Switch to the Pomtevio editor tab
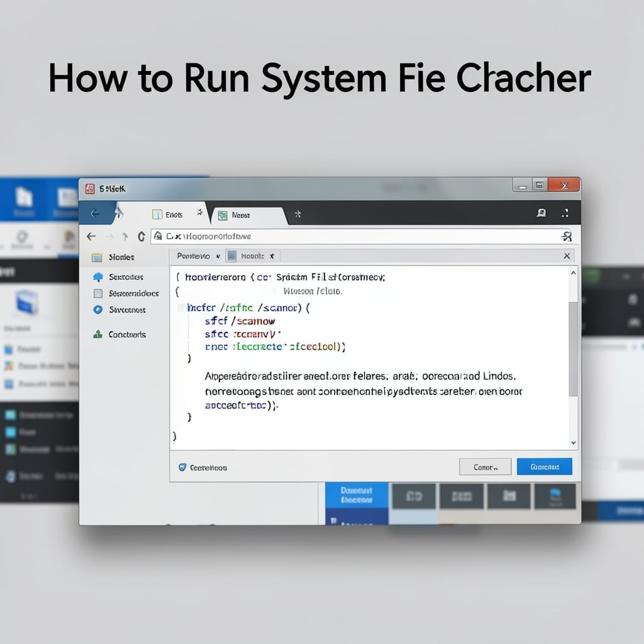The width and height of the screenshot is (644, 644). click(x=194, y=256)
